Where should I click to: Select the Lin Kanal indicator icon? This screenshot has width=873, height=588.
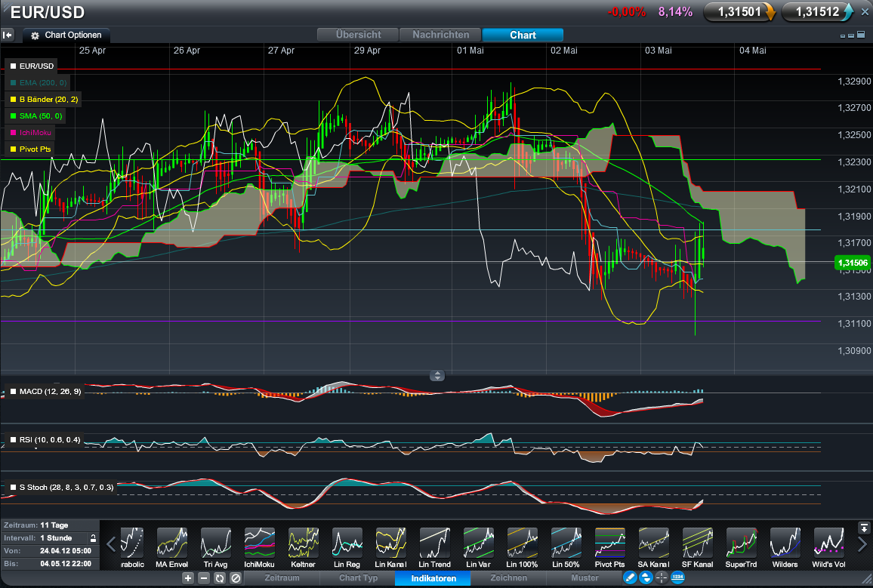[391, 543]
